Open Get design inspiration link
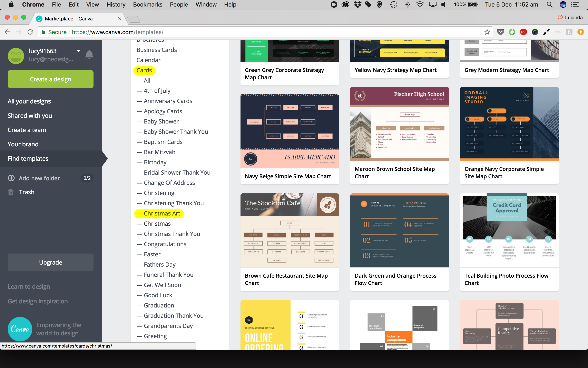 pyautogui.click(x=38, y=301)
